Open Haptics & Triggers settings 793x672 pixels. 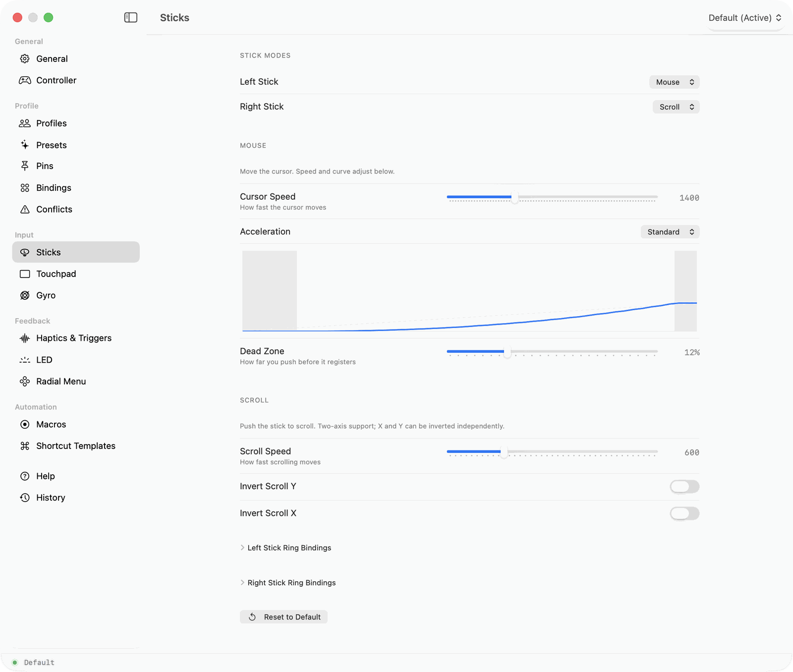pos(76,338)
